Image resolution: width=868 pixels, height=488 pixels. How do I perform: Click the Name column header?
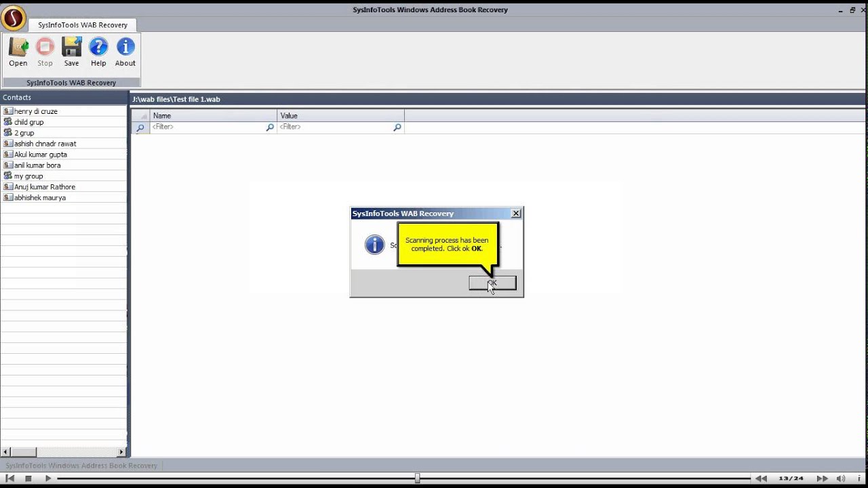pyautogui.click(x=214, y=116)
